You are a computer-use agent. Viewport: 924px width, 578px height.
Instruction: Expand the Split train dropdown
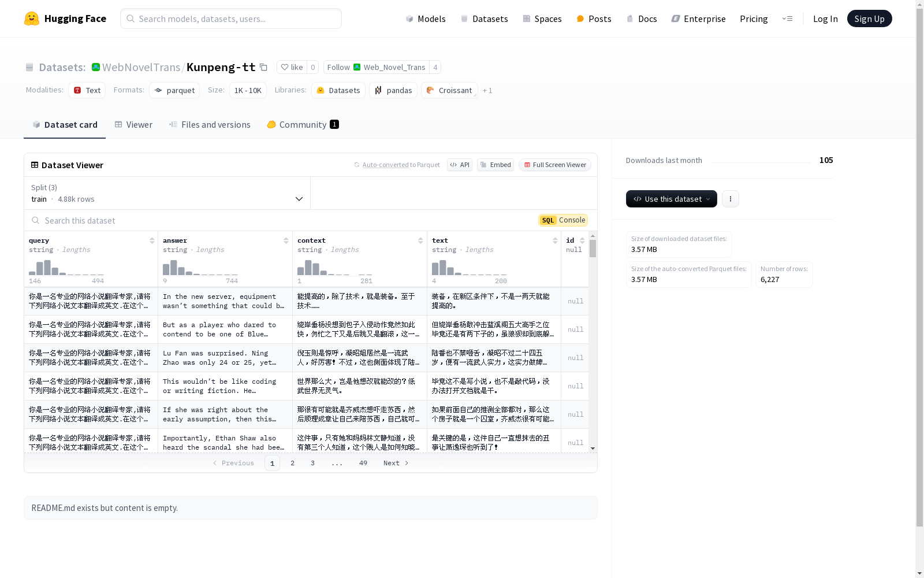pyautogui.click(x=167, y=193)
